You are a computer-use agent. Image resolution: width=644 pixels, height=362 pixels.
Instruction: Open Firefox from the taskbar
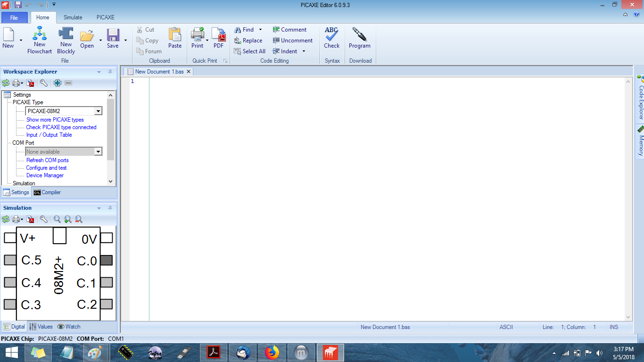272,352
